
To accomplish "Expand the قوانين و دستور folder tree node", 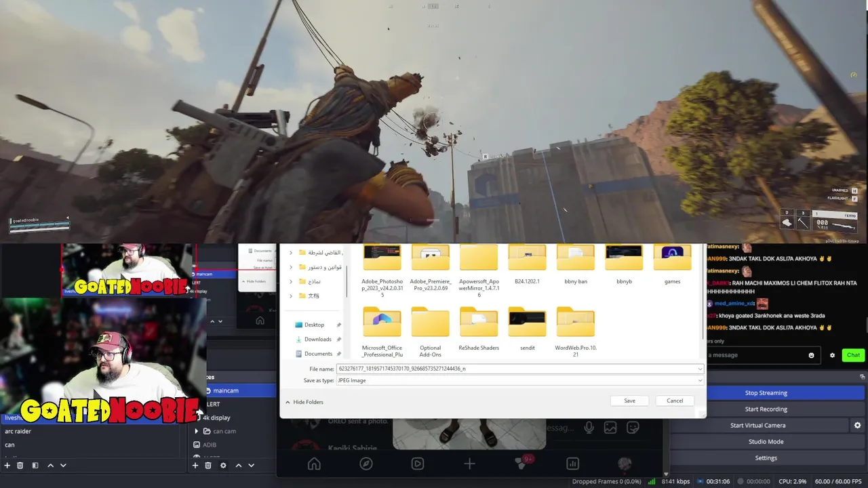I will pyautogui.click(x=291, y=267).
